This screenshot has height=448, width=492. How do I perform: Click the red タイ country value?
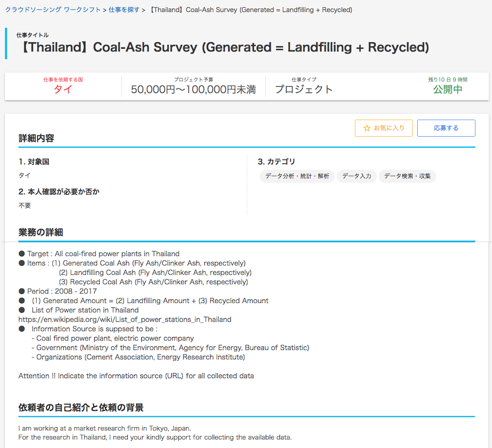point(63,89)
